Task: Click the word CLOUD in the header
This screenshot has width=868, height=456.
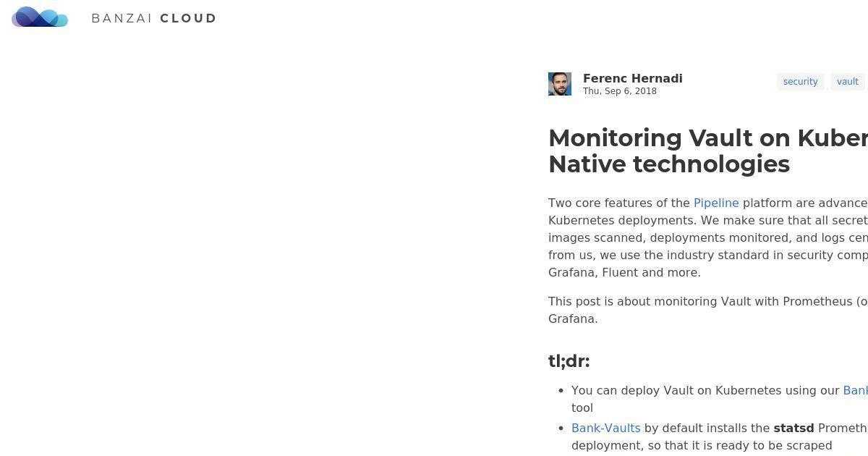Action: 188,18
